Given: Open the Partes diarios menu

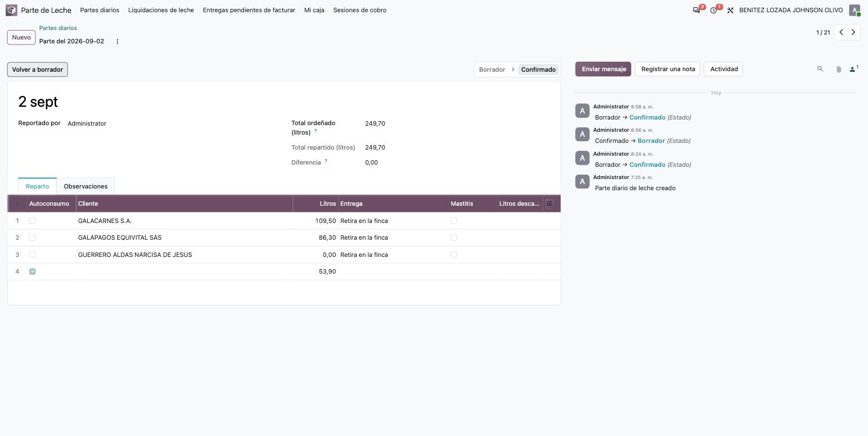Looking at the screenshot, I should [x=99, y=10].
